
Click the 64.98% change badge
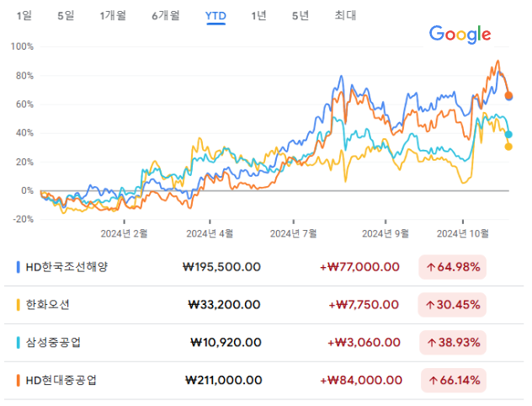[x=454, y=267]
